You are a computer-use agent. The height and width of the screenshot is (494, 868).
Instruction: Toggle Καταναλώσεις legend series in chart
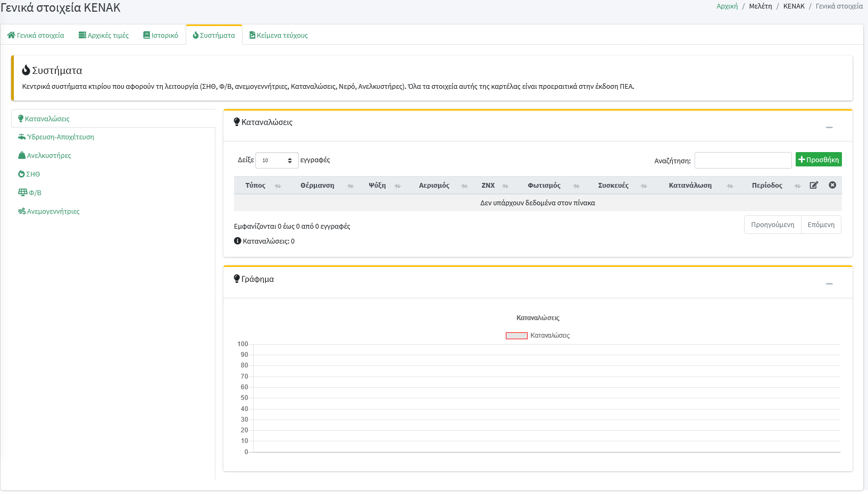coord(538,336)
